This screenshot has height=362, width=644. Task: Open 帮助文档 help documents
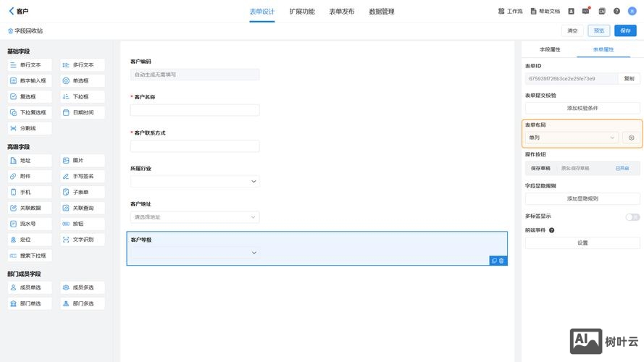pyautogui.click(x=545, y=11)
